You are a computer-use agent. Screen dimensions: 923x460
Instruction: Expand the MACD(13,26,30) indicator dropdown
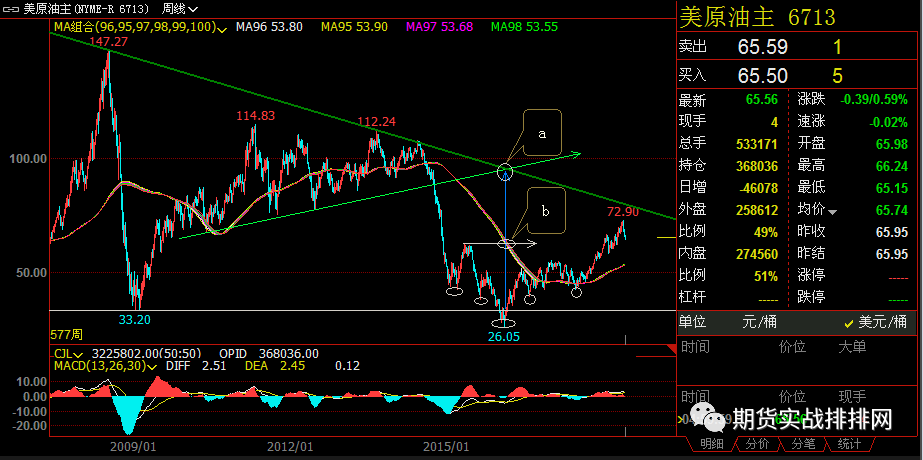click(x=152, y=366)
